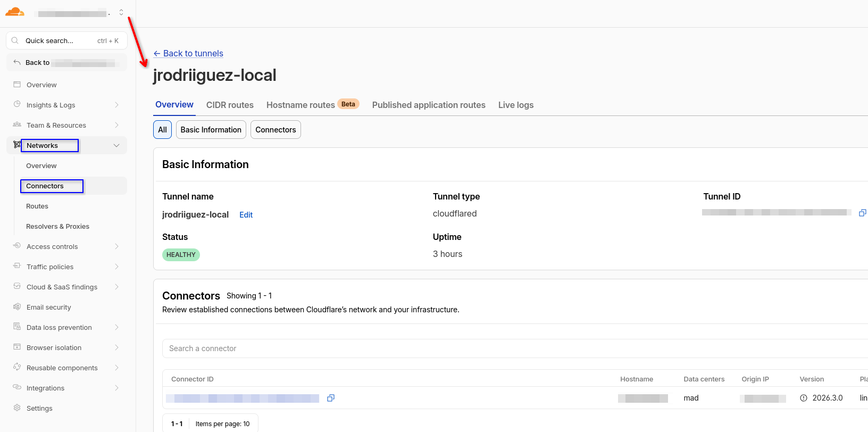868x432 pixels.
Task: Click the version warning icon beside 2026.3.0
Action: click(804, 398)
